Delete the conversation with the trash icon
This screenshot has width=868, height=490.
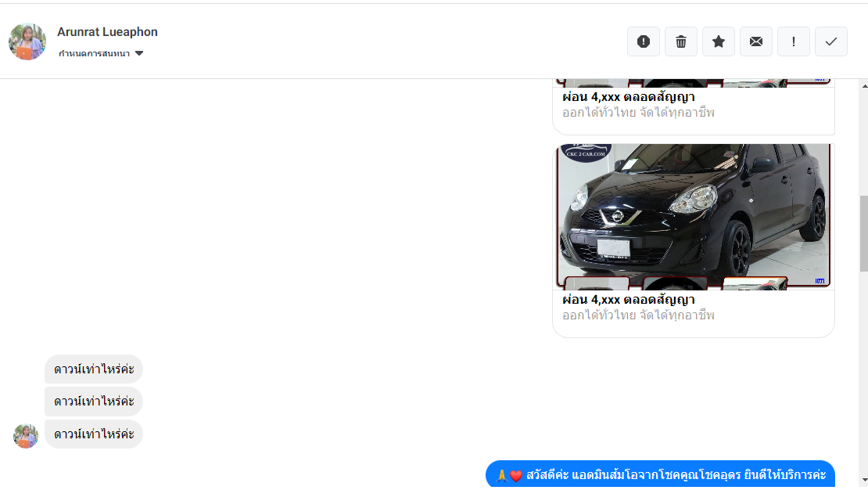pos(681,41)
